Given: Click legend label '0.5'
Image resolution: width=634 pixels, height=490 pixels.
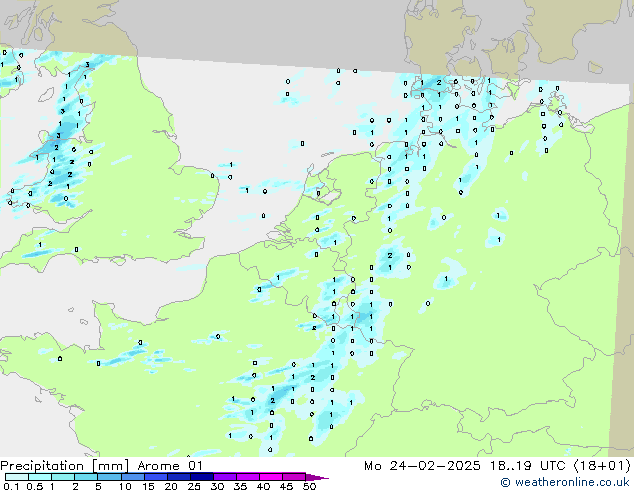Looking at the screenshot, I should (35, 486).
